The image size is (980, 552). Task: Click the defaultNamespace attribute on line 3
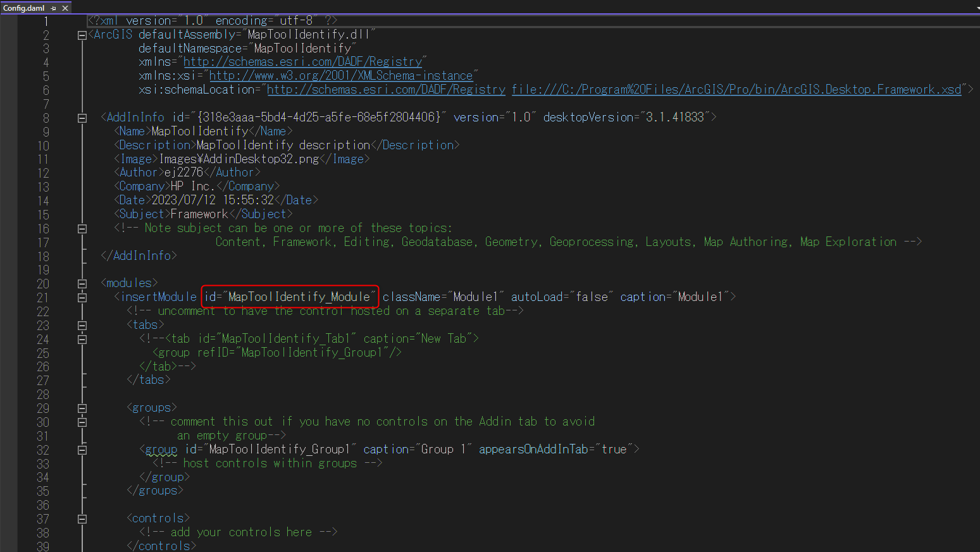(247, 49)
